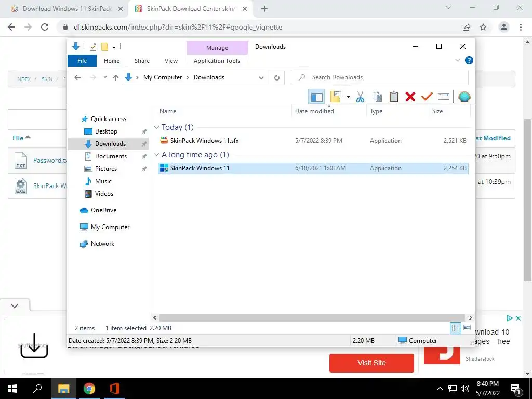Click the orange checkmark icon

click(427, 97)
